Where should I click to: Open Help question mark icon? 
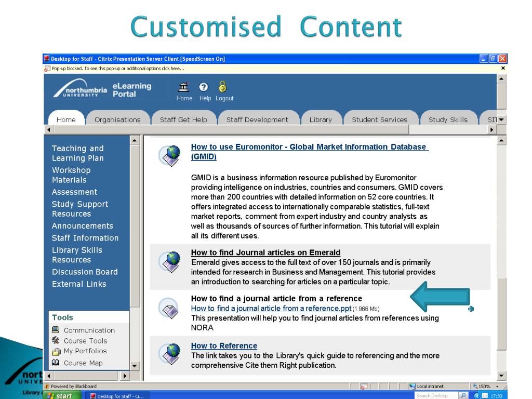[x=204, y=87]
